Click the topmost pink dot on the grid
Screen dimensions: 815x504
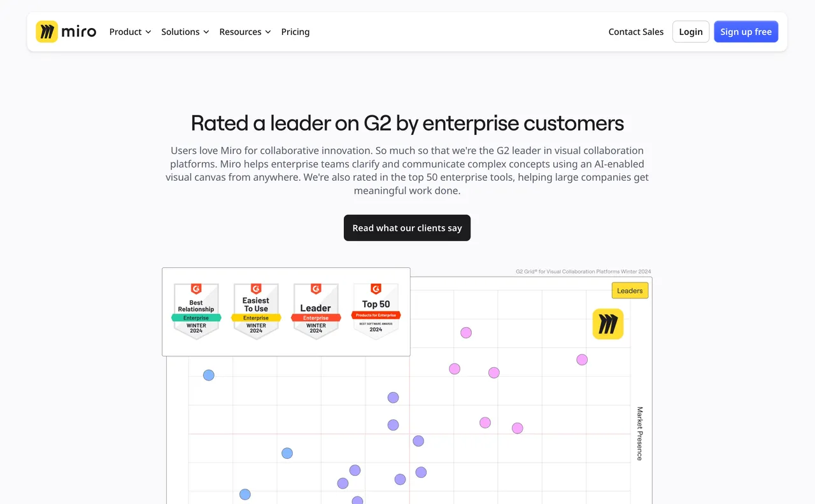[466, 333]
